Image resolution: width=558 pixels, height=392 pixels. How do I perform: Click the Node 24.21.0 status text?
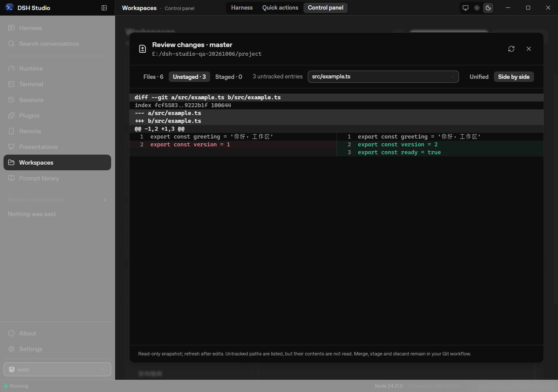coord(389,386)
